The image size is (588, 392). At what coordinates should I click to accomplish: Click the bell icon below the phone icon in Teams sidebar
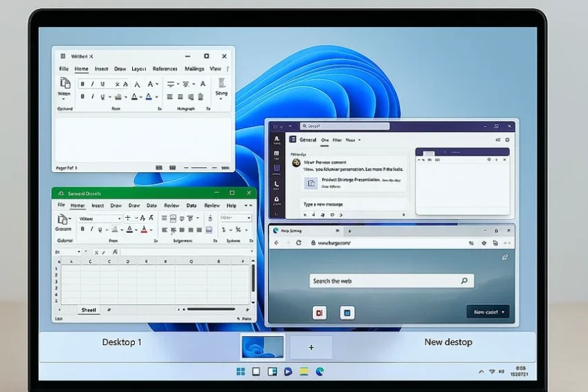(x=277, y=200)
